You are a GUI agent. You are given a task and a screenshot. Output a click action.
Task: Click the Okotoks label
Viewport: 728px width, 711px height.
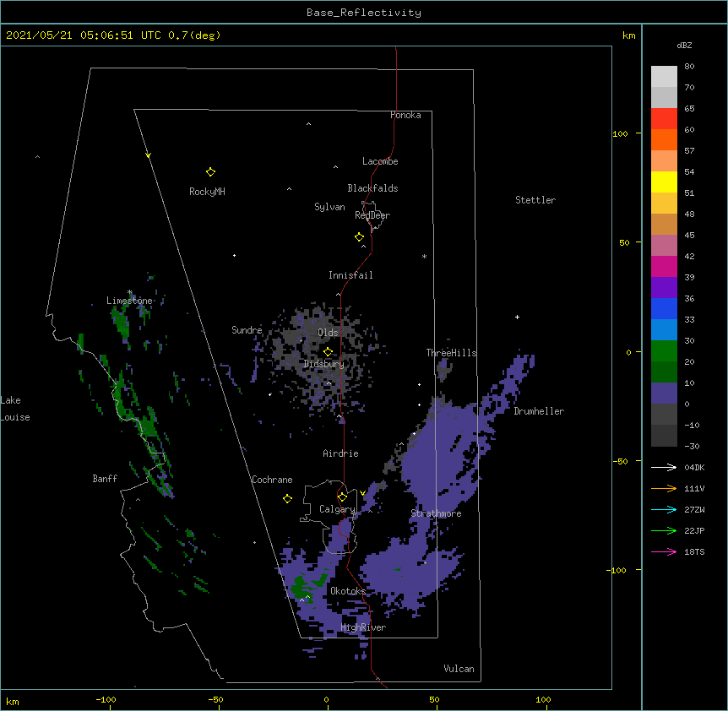point(348,591)
